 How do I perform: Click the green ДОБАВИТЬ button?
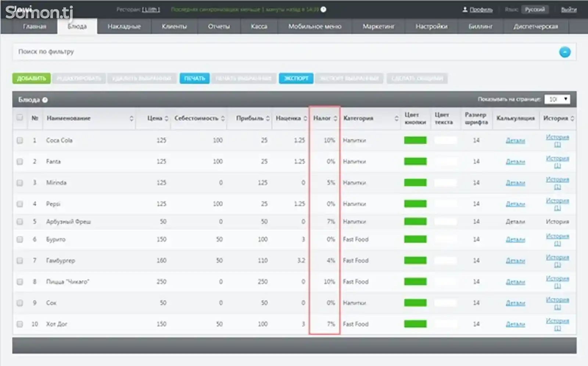pyautogui.click(x=32, y=78)
